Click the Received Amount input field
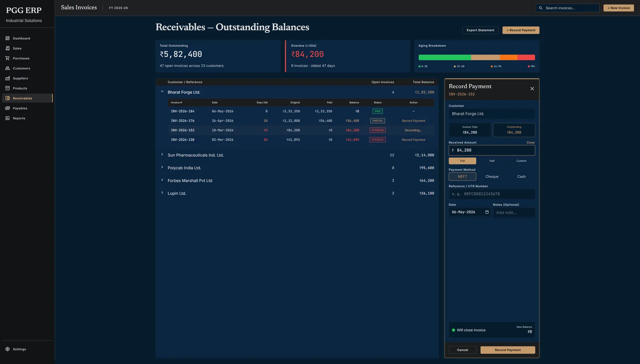The height and width of the screenshot is (364, 640). (492, 150)
